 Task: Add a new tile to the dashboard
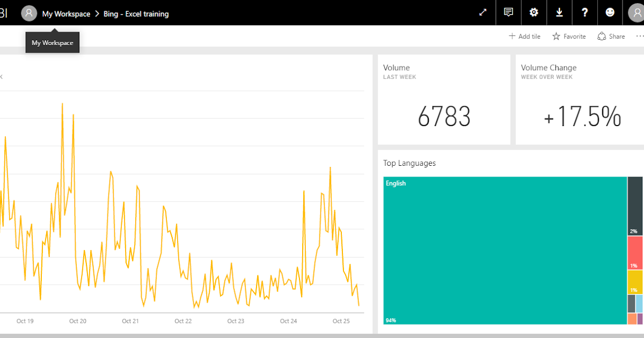pos(524,36)
